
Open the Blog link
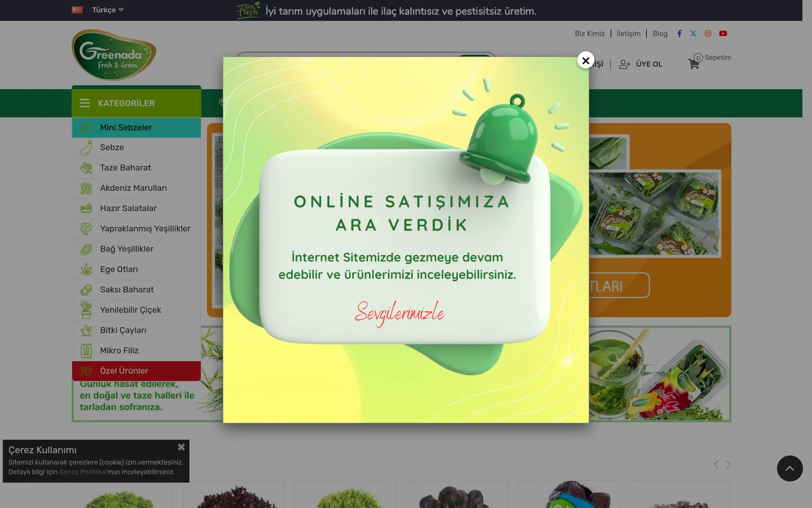click(x=660, y=33)
